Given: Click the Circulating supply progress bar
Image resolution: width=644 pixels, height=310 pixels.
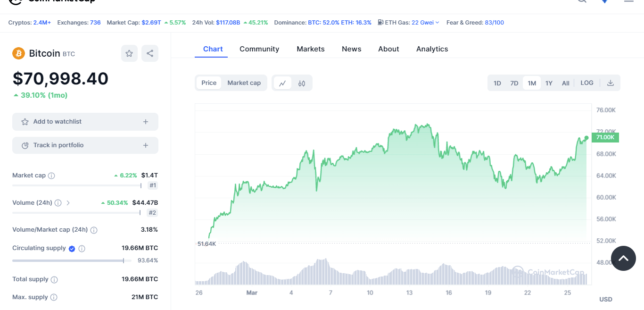Looking at the screenshot, I should coord(72,260).
